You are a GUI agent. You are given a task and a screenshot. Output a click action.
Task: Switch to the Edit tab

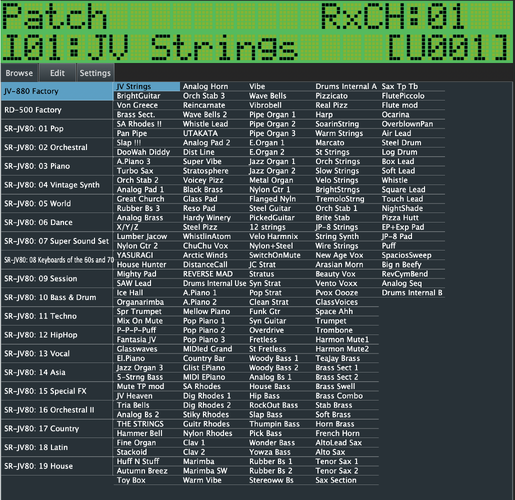coord(57,73)
